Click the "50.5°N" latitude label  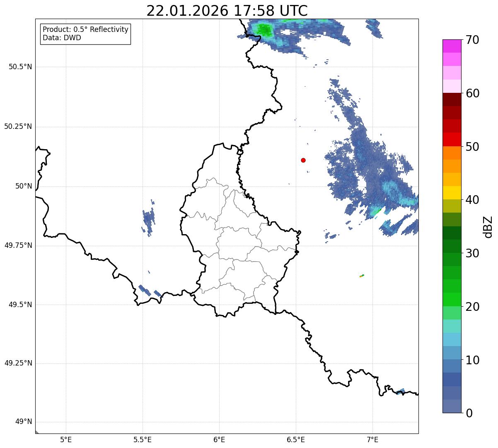point(20,67)
